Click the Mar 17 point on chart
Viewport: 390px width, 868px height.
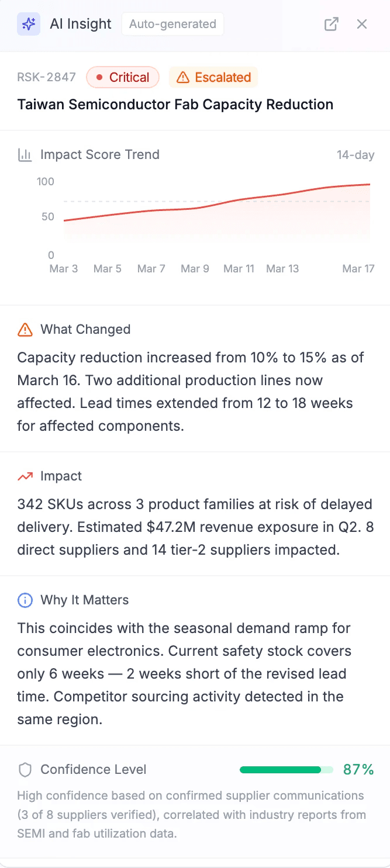point(370,185)
